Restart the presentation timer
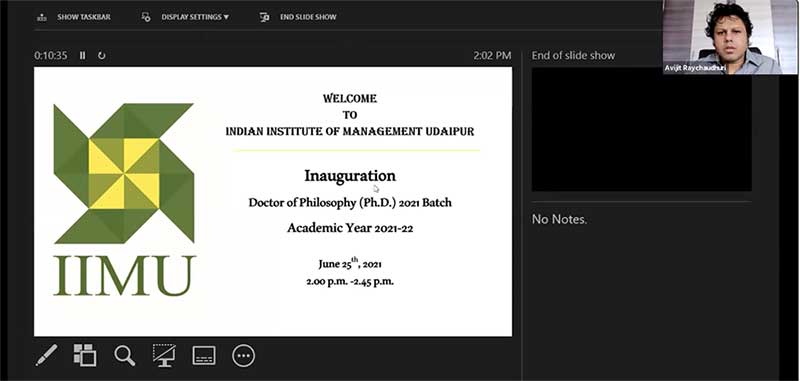800x381 pixels. [102, 55]
